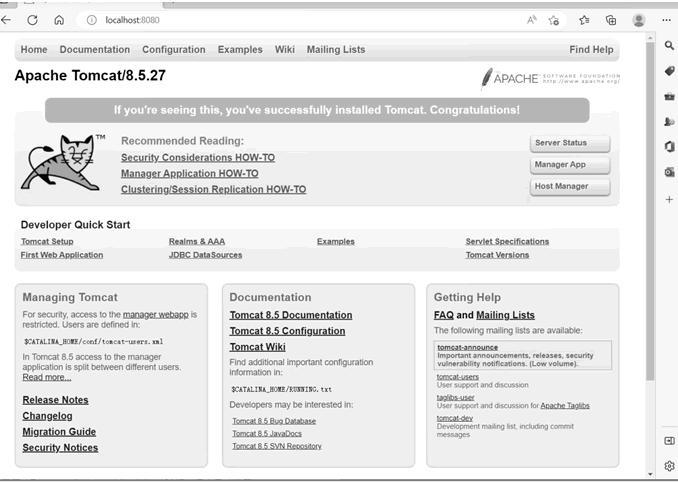Select Configuration in the top navigation bar

pyautogui.click(x=173, y=50)
